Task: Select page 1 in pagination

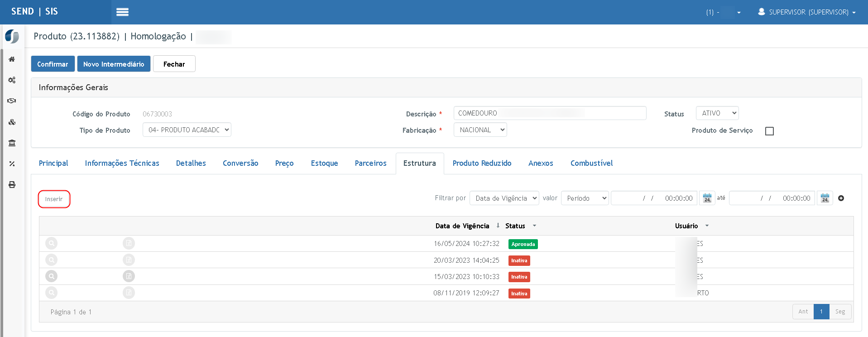Action: click(x=821, y=312)
